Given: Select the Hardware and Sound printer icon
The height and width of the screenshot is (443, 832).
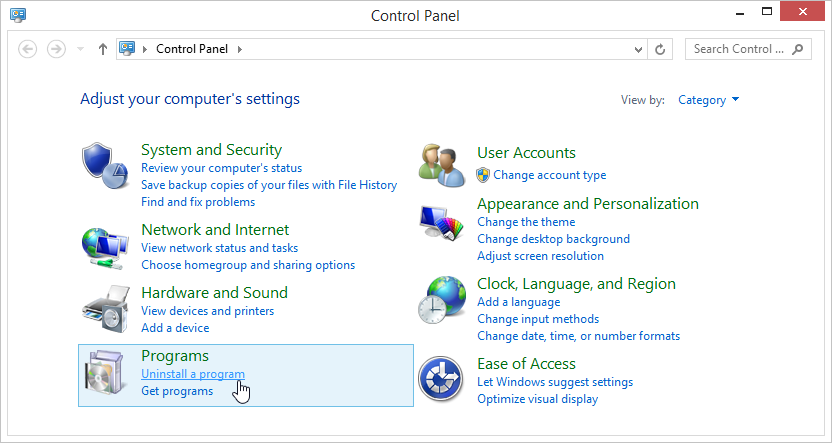Looking at the screenshot, I should tap(106, 309).
